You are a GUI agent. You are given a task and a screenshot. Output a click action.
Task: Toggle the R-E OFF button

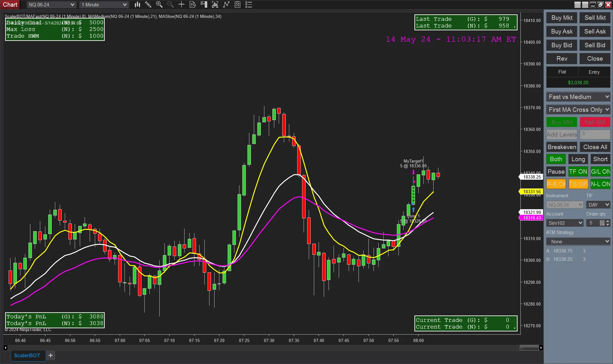(x=556, y=184)
